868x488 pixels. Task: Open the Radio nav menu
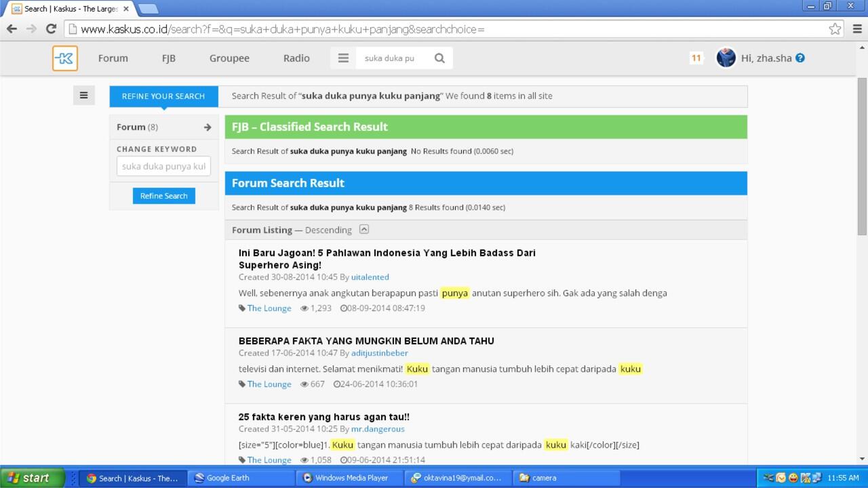point(296,58)
